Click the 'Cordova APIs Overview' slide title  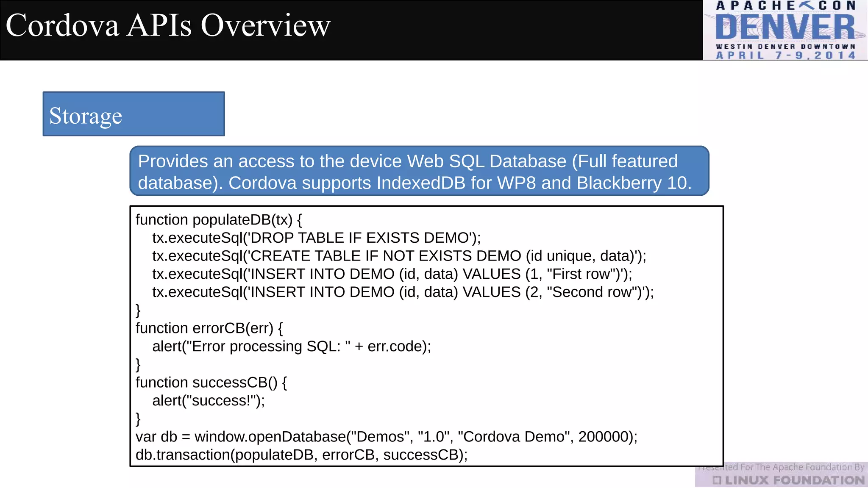click(168, 25)
